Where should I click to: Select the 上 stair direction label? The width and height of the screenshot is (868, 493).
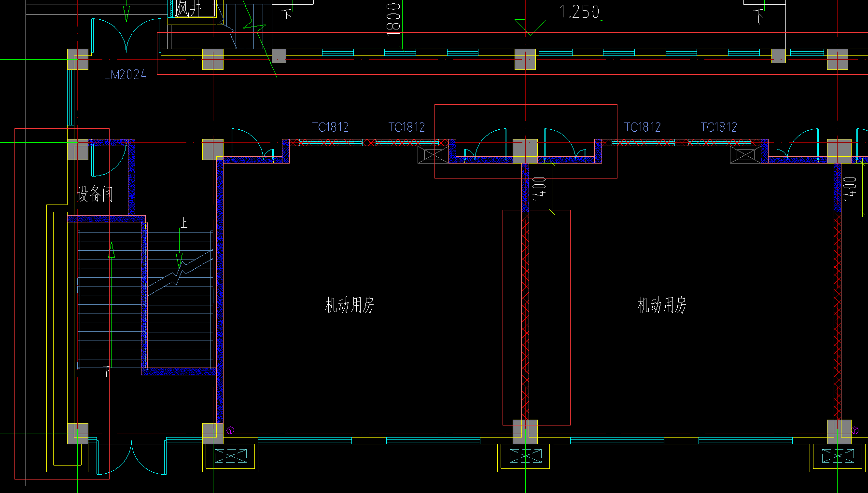(x=183, y=223)
